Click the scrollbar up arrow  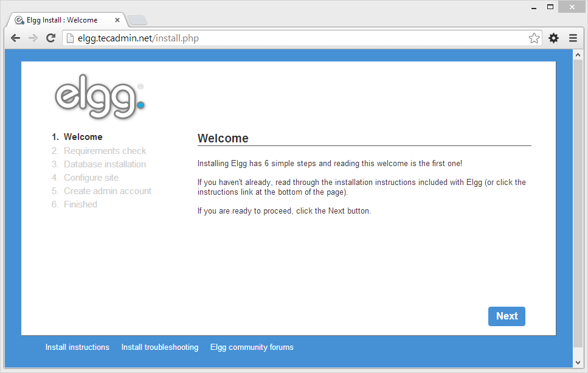point(578,55)
